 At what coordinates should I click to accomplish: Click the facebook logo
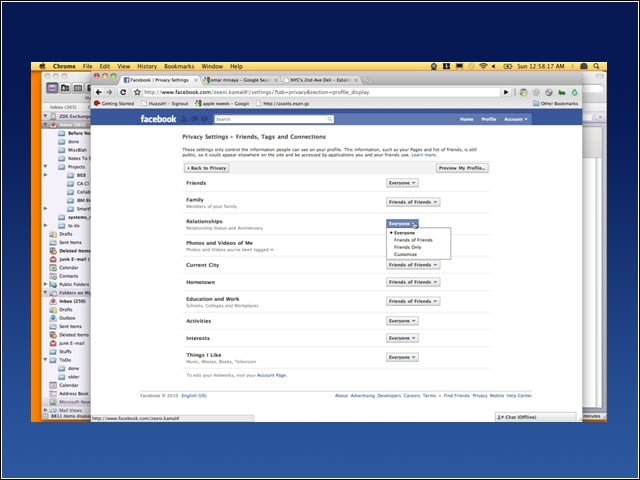pyautogui.click(x=158, y=119)
